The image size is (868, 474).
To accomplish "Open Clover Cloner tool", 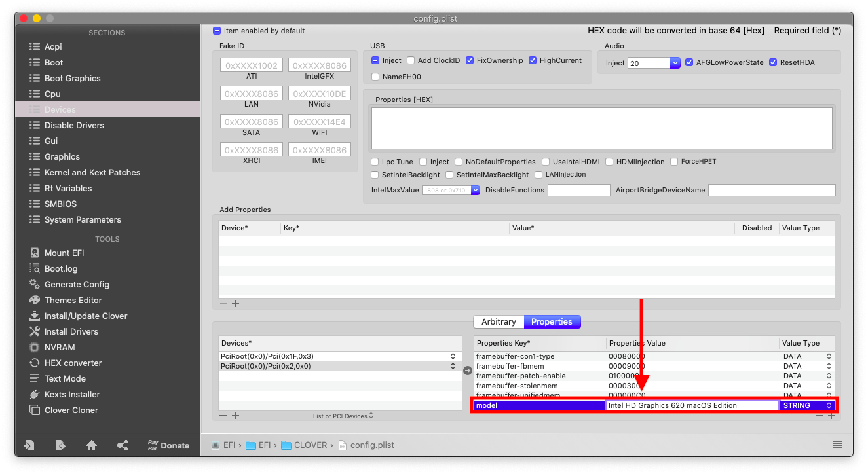I will tap(64, 410).
